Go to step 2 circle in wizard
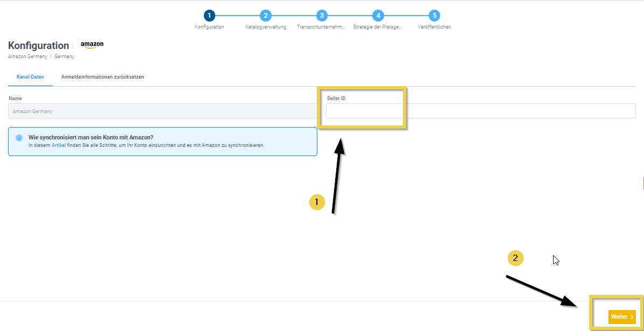The image size is (644, 331). (x=265, y=16)
